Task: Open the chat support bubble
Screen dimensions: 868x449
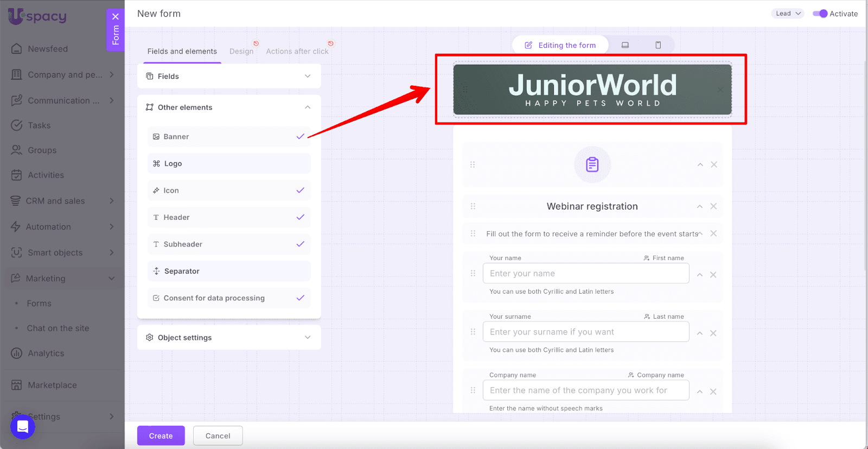Action: [23, 427]
